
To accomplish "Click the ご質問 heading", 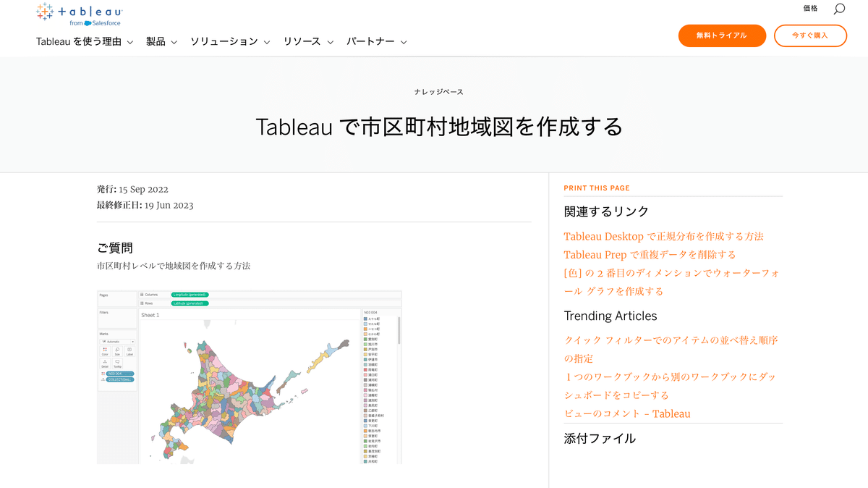I will [x=115, y=248].
